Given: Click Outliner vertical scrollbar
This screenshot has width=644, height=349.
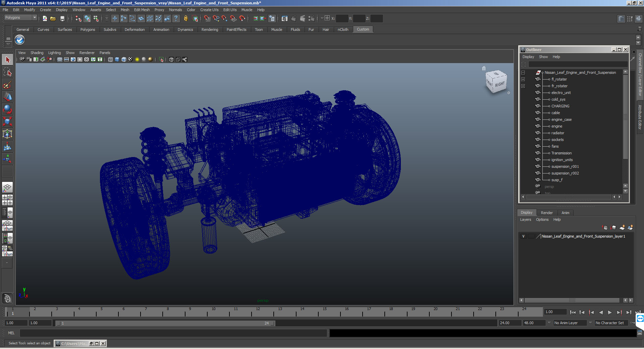Looking at the screenshot, I should tap(625, 117).
